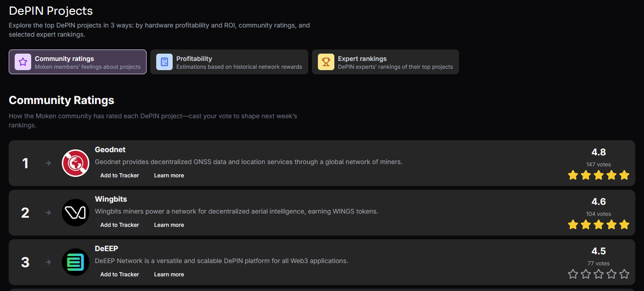
Task: Rate Wingbits with third star
Action: pyautogui.click(x=599, y=225)
